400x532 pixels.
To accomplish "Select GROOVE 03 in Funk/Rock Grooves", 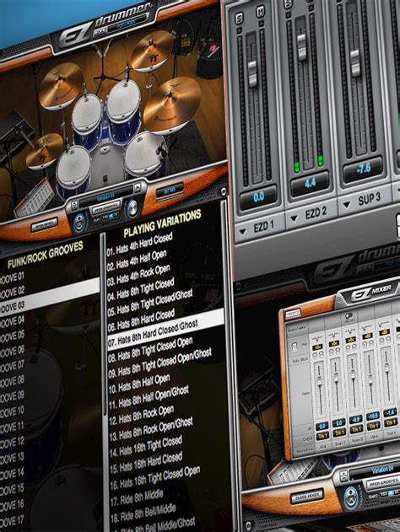I will point(50,298).
